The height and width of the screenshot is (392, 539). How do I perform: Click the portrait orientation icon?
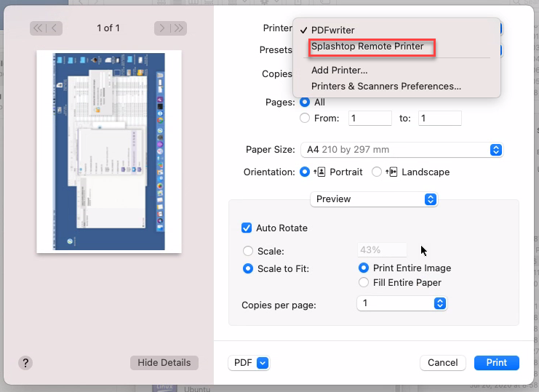pos(319,172)
